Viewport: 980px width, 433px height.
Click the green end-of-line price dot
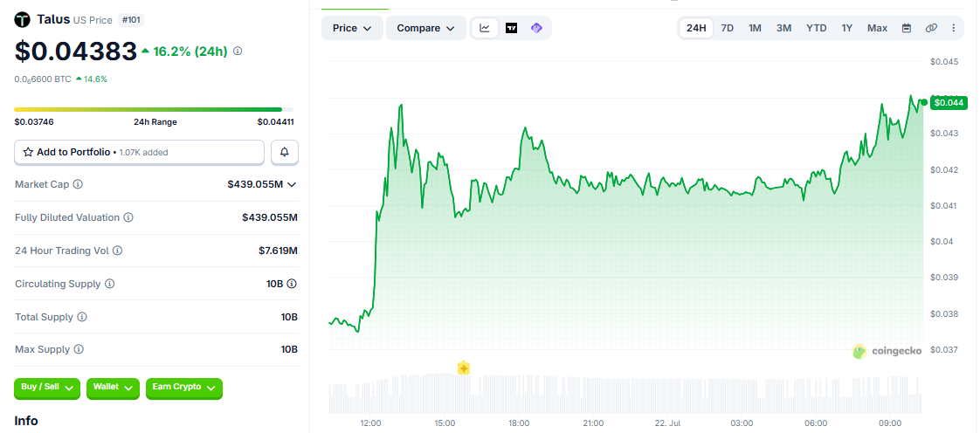[x=924, y=102]
